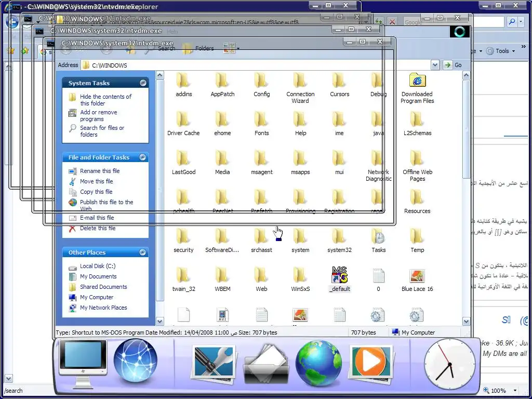This screenshot has height=399, width=532.
Task: Open the addins folder
Action: coord(183,85)
